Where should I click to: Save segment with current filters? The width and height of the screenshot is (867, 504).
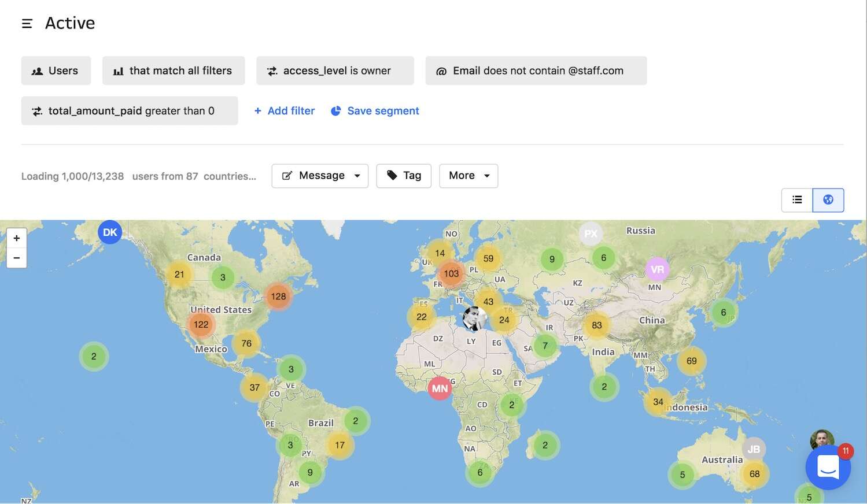point(375,111)
